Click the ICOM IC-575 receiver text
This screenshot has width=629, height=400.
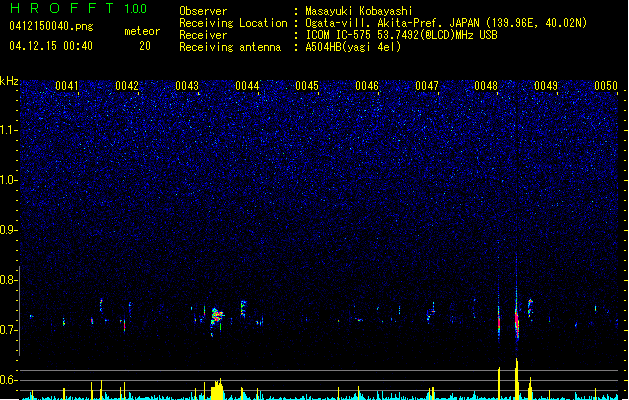click(401, 35)
